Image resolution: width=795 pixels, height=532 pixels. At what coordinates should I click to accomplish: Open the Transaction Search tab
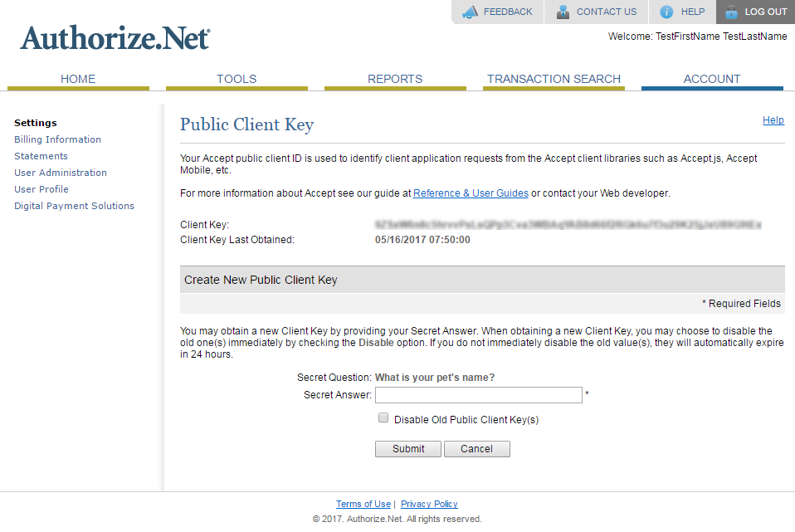click(554, 79)
